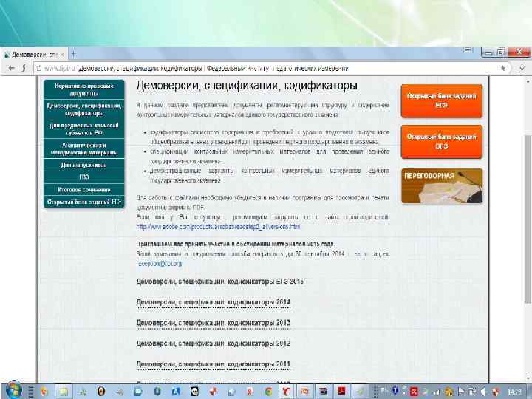This screenshot has width=532, height=399.
Task: Expand Демоверсии, спецификации, кодификаторы 2012
Action: 213,344
